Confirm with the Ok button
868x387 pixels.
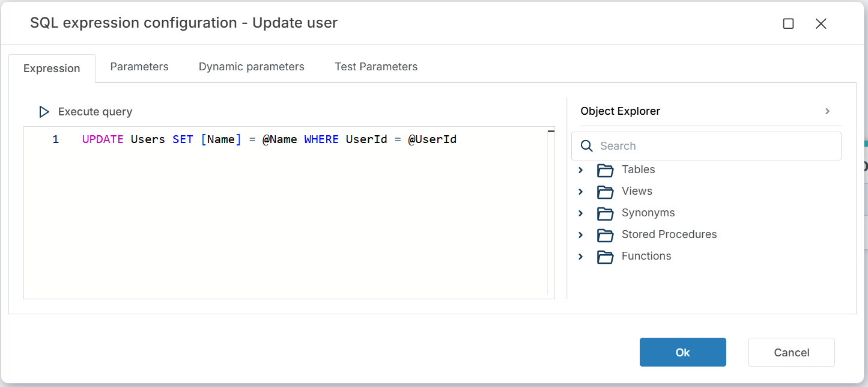683,352
